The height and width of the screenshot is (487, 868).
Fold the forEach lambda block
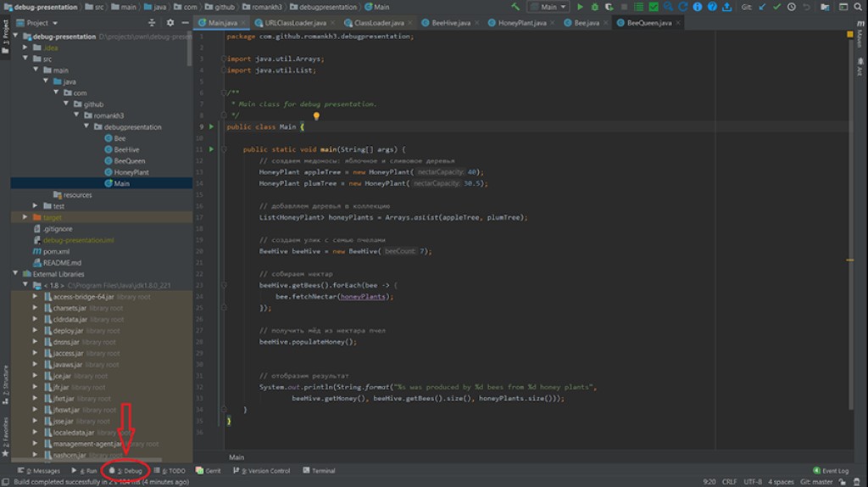pyautogui.click(x=224, y=285)
